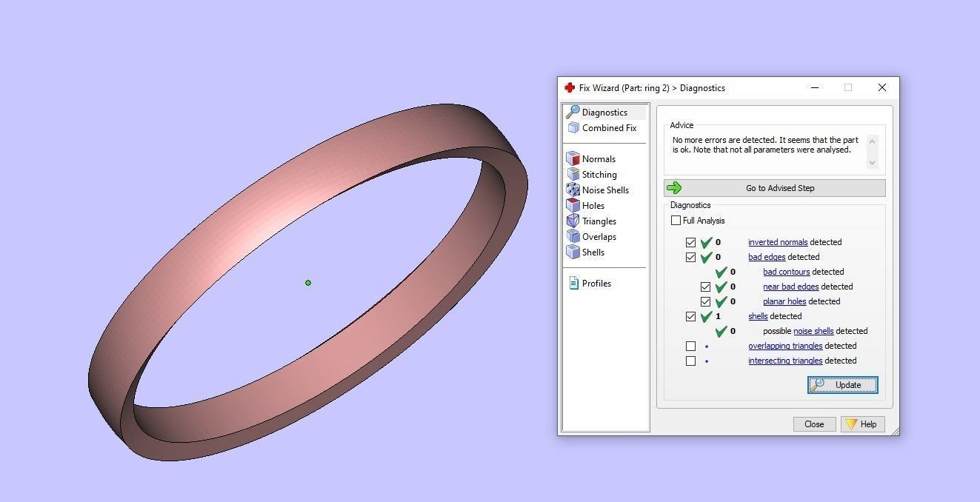Viewport: 980px width, 502px height.
Task: Switch to the Stitching step
Action: [x=599, y=175]
